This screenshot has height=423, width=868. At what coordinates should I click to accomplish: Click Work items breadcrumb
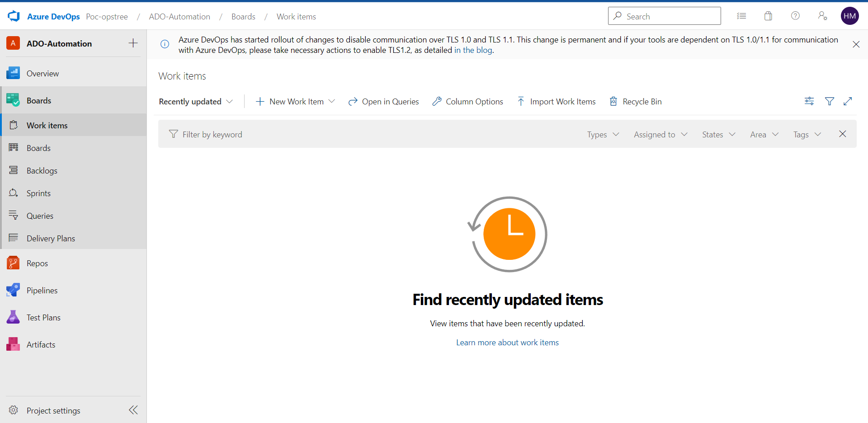(x=296, y=17)
